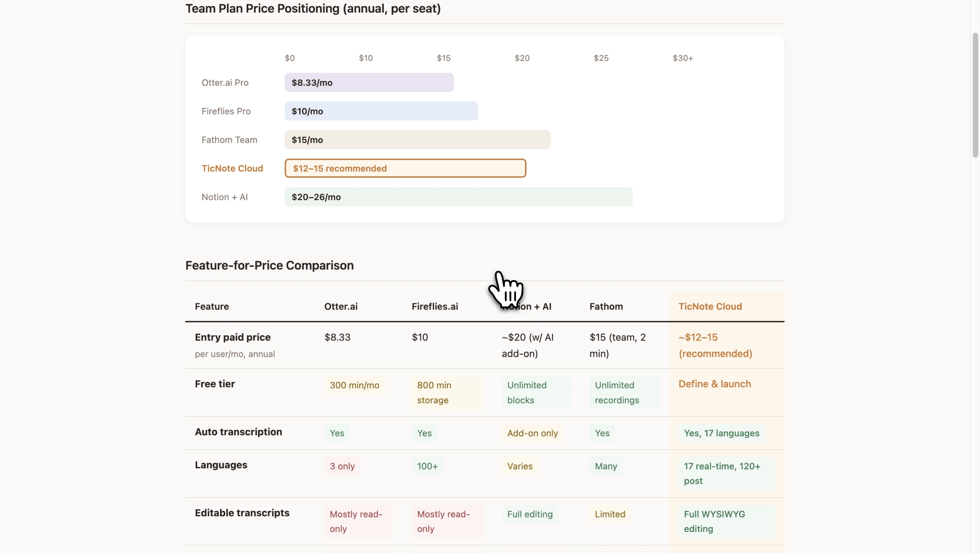
Task: Click the $0 axis label
Action: point(289,58)
